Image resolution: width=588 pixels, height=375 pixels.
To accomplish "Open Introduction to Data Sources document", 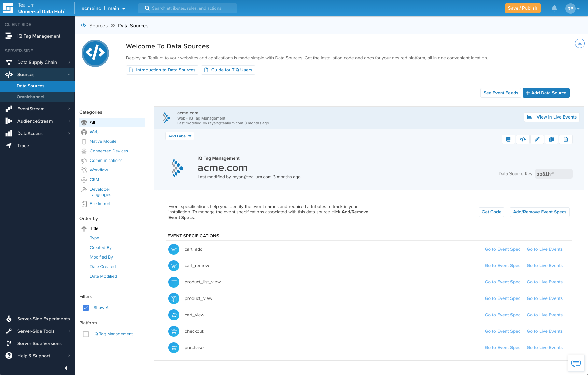I will coord(162,70).
